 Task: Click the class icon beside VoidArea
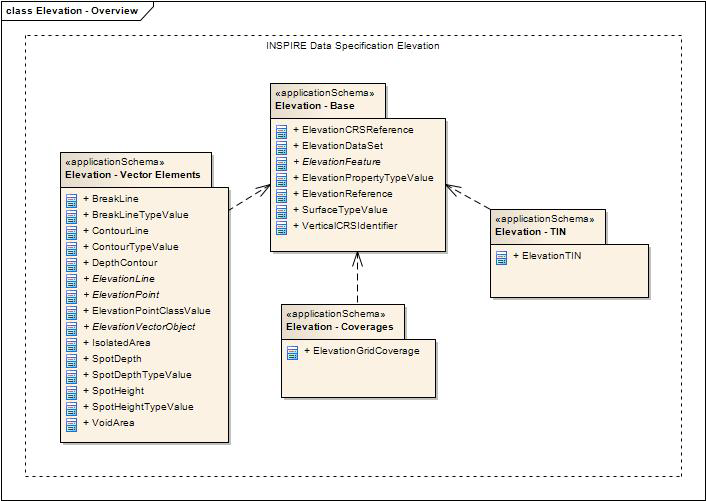(72, 424)
